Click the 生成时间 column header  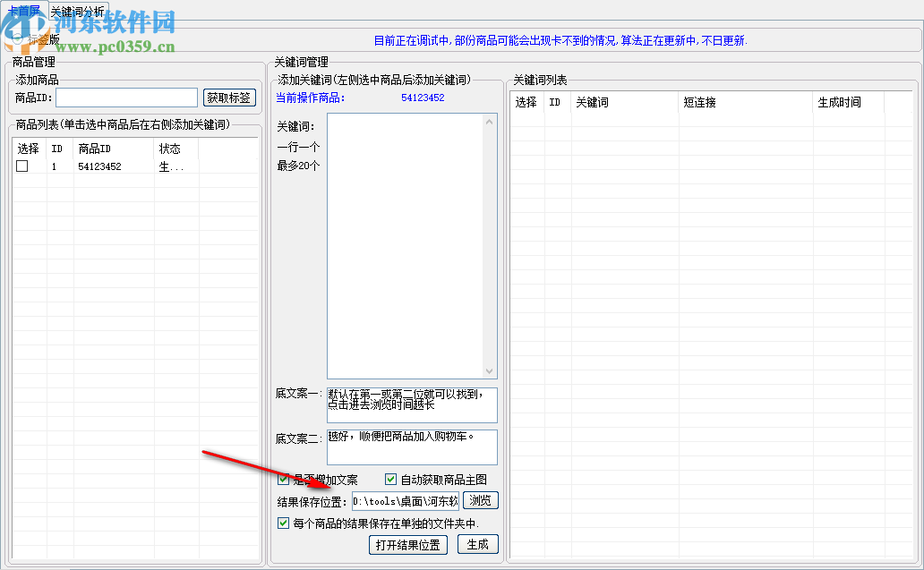(x=848, y=103)
